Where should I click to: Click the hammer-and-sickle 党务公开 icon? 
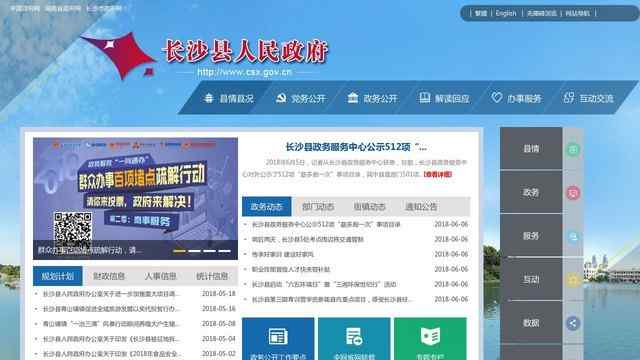(x=281, y=98)
